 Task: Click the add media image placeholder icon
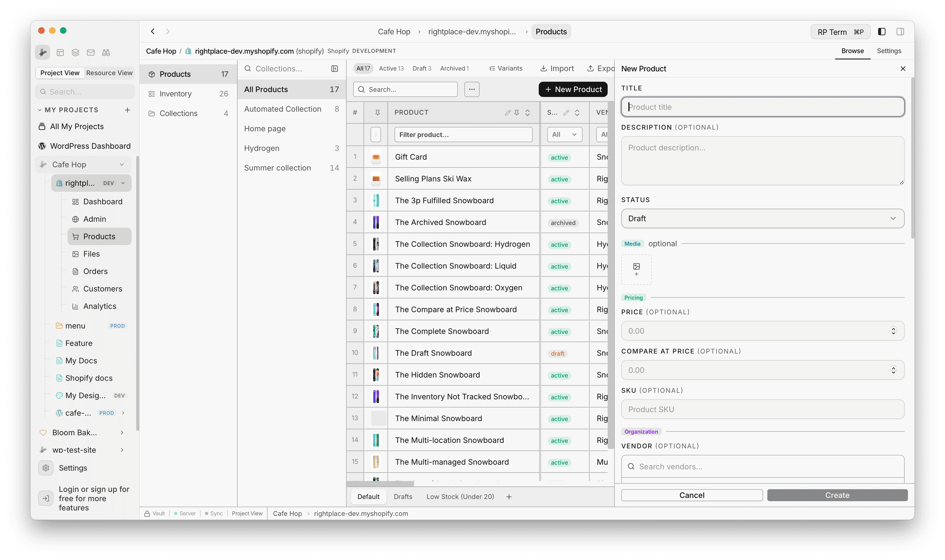tap(636, 269)
